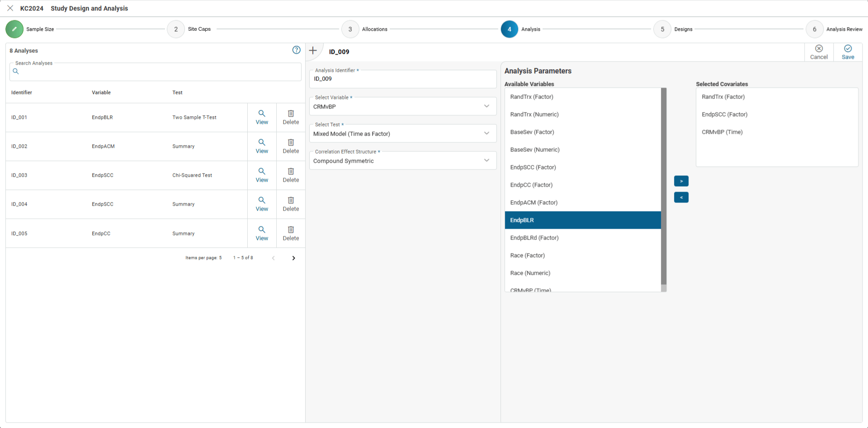
Task: Click the highlighted EndpBLR variable
Action: click(583, 220)
